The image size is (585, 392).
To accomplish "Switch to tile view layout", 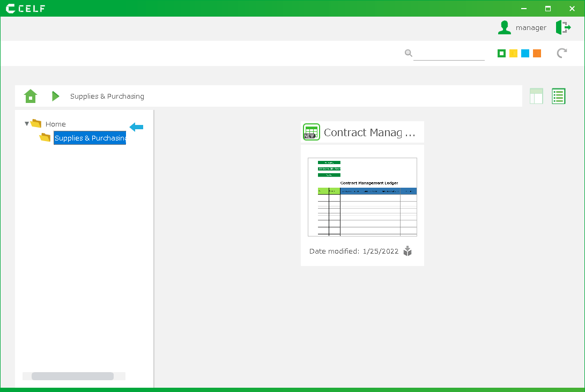I will (536, 96).
